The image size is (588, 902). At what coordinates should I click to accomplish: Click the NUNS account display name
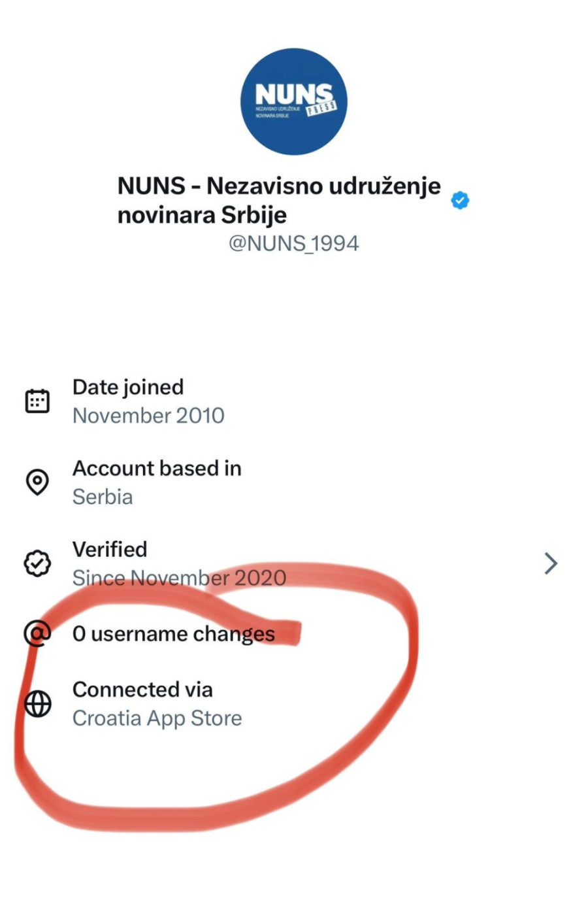[x=279, y=200]
